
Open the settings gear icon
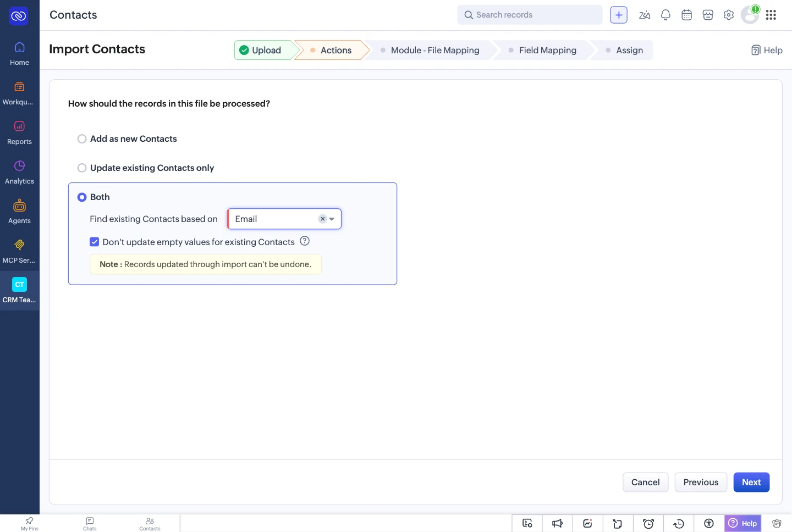(x=729, y=15)
